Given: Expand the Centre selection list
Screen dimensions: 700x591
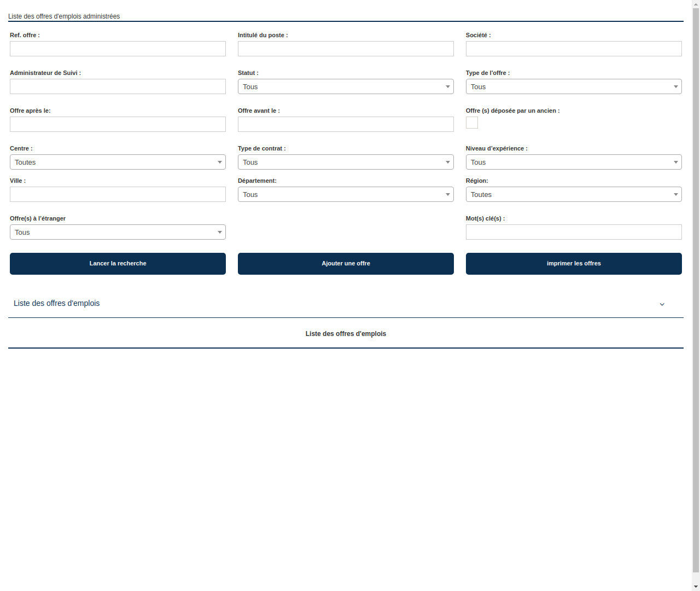Looking at the screenshot, I should (x=118, y=162).
